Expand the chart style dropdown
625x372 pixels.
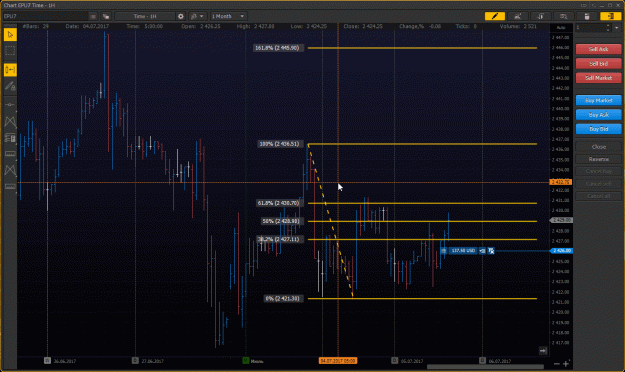[x=197, y=16]
